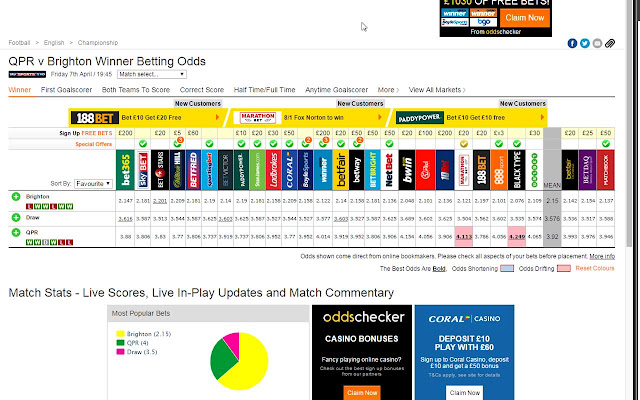The image size is (640, 400).
Task: Open the BetStars bookmaker column logo
Action: coord(160,170)
